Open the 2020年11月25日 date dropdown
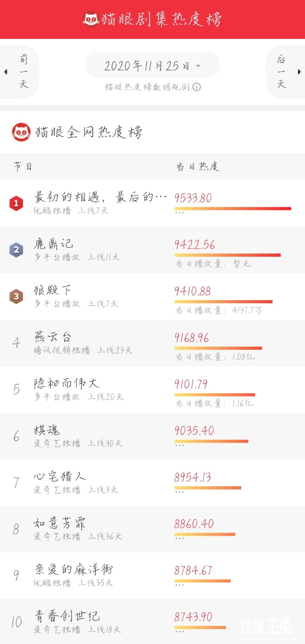The image size is (305, 644). pos(152,66)
